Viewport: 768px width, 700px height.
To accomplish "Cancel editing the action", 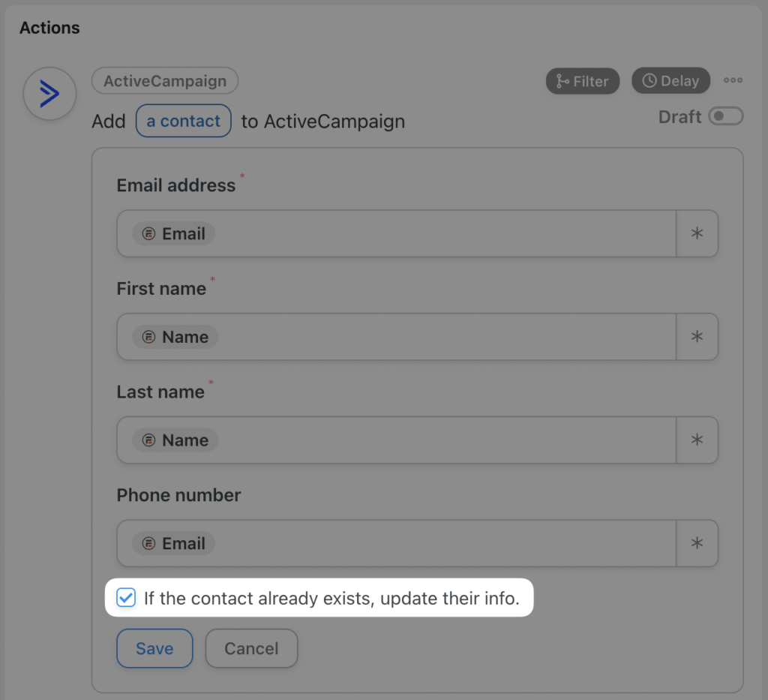I will 251,648.
